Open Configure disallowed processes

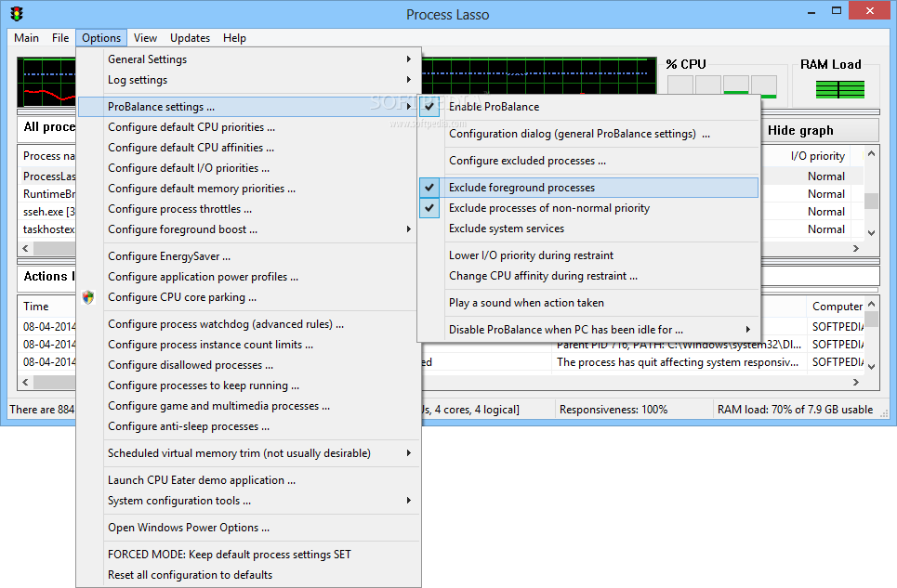pos(249,365)
